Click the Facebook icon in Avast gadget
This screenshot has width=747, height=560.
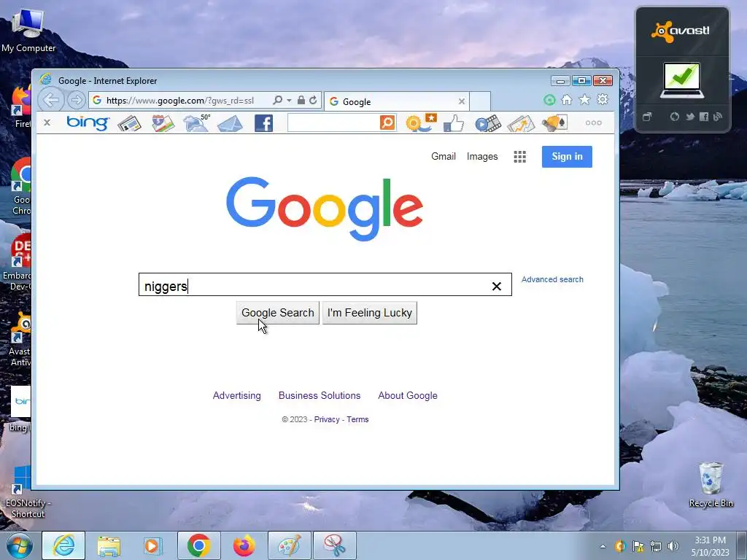(x=704, y=117)
